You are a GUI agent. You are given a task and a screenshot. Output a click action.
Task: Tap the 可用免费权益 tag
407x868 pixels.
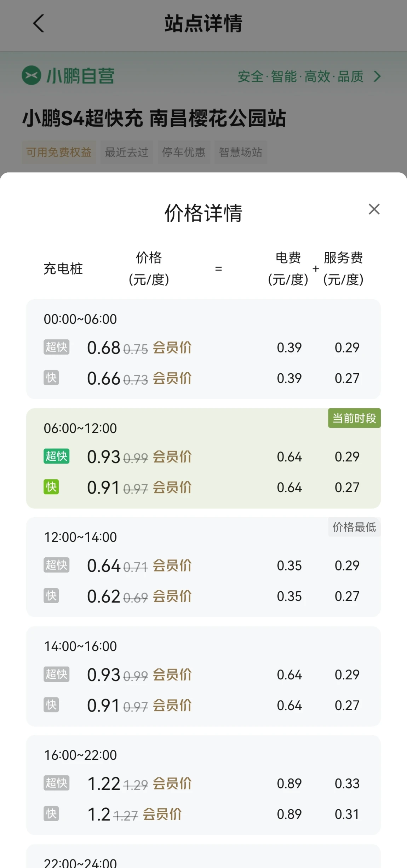point(59,152)
